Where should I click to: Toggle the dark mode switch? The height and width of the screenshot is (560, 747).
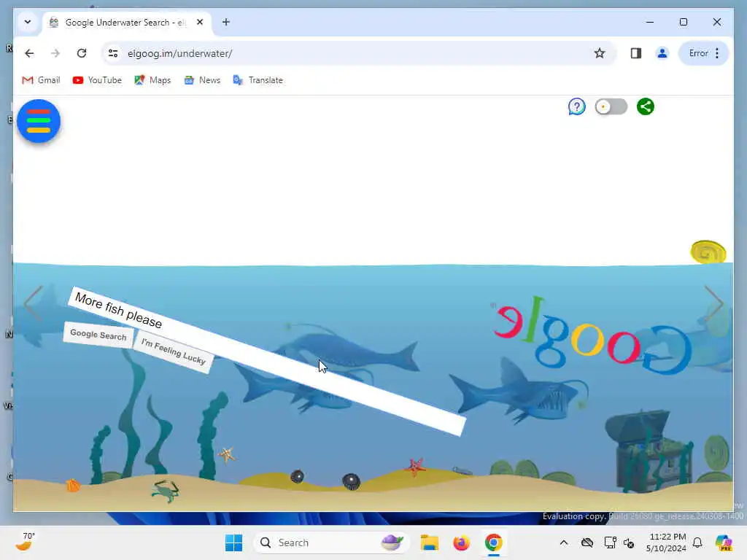click(x=611, y=106)
